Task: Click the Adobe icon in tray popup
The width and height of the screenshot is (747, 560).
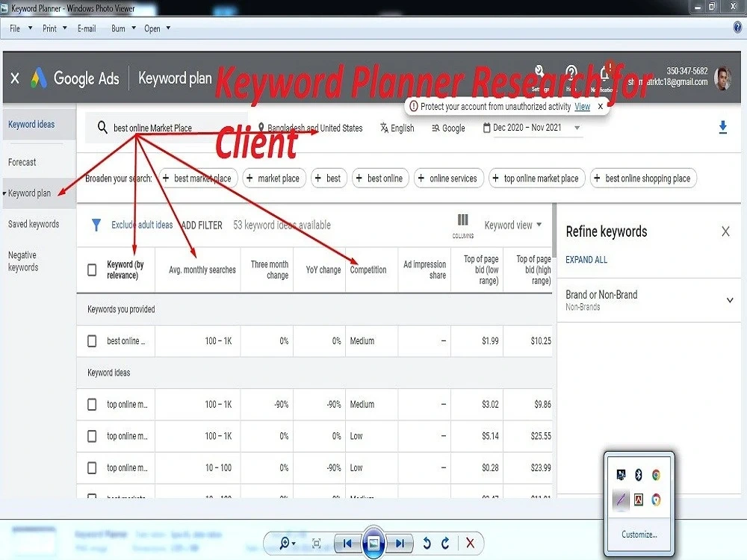Action: click(639, 500)
